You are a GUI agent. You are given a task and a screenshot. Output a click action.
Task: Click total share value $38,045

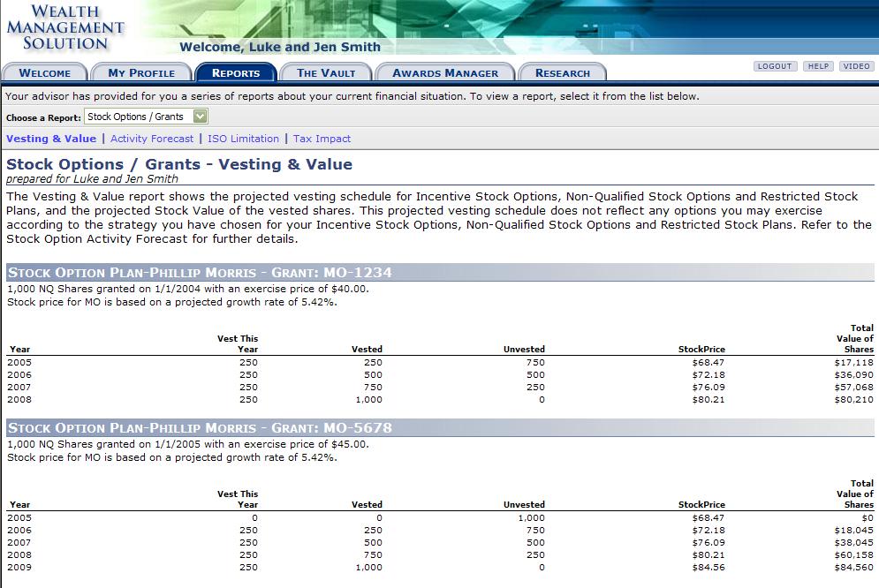click(x=853, y=543)
